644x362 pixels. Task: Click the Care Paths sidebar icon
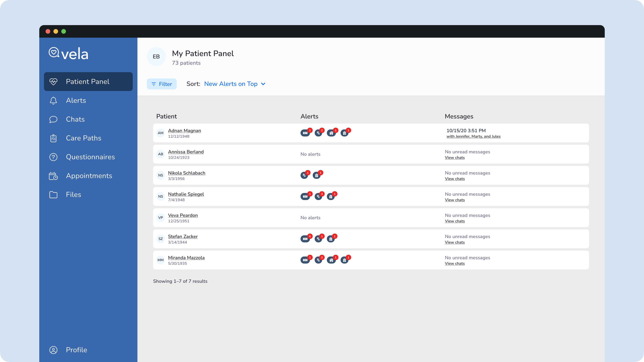tap(53, 138)
